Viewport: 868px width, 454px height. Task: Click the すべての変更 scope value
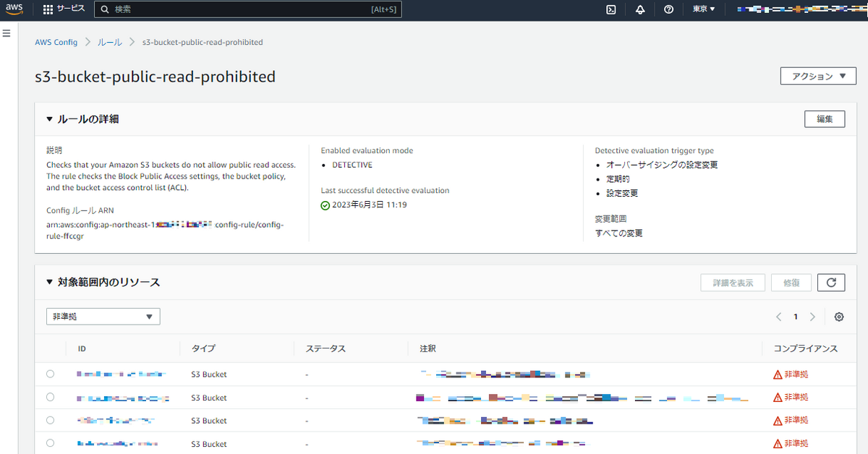(x=618, y=233)
